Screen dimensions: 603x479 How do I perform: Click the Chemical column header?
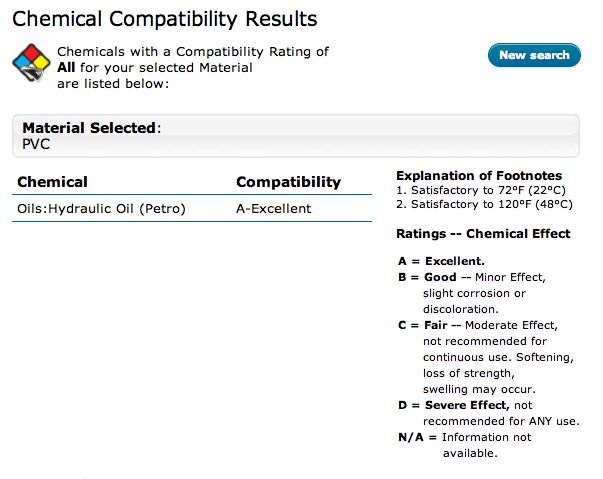52,182
